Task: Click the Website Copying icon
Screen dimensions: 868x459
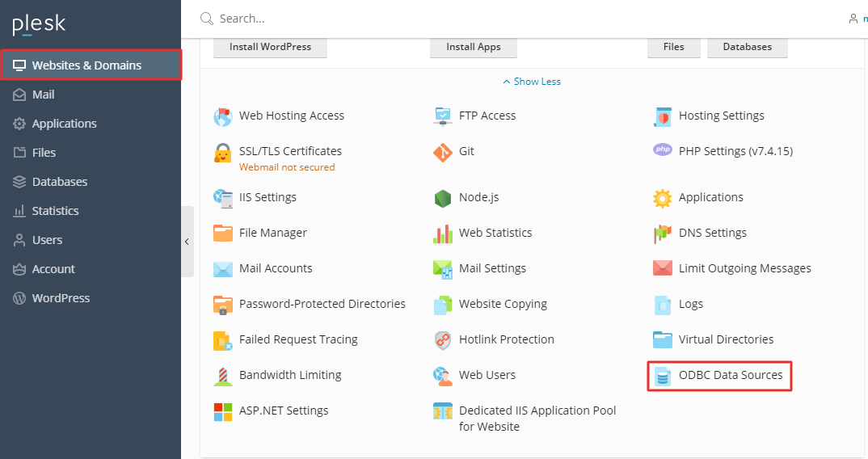Action: (x=442, y=305)
